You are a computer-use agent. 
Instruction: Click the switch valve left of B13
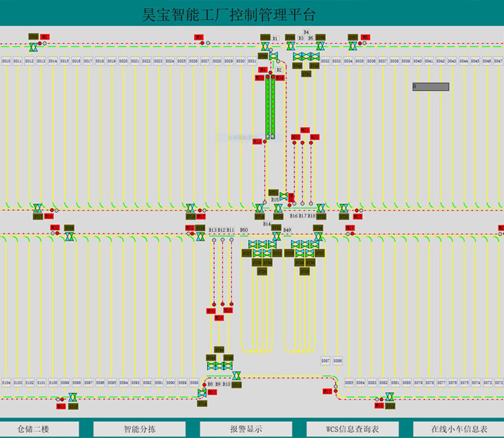click(x=200, y=237)
